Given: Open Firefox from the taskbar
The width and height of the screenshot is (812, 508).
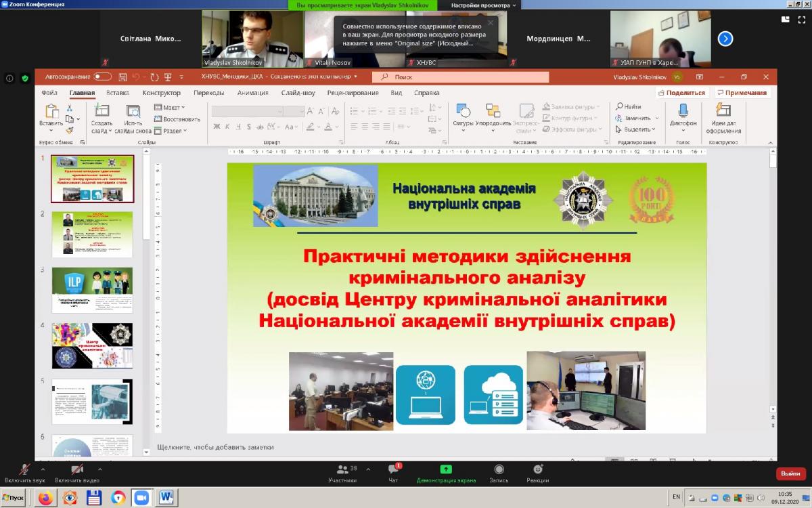Looking at the screenshot, I should point(45,498).
